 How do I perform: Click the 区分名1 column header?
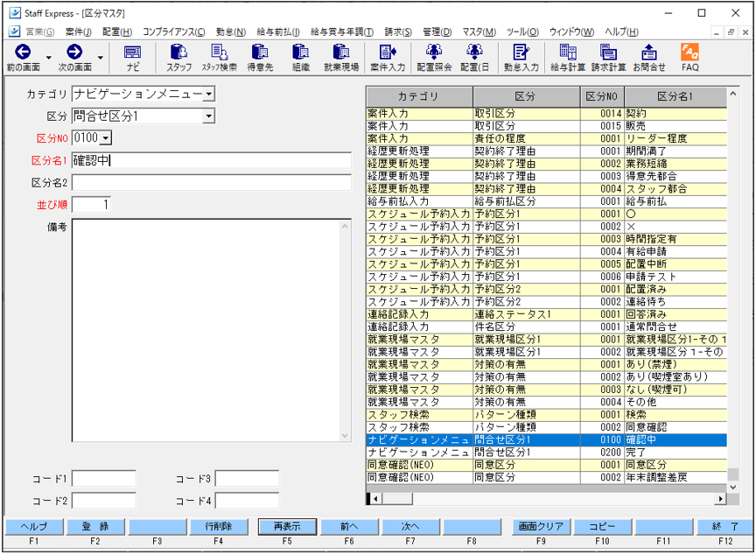[675, 97]
